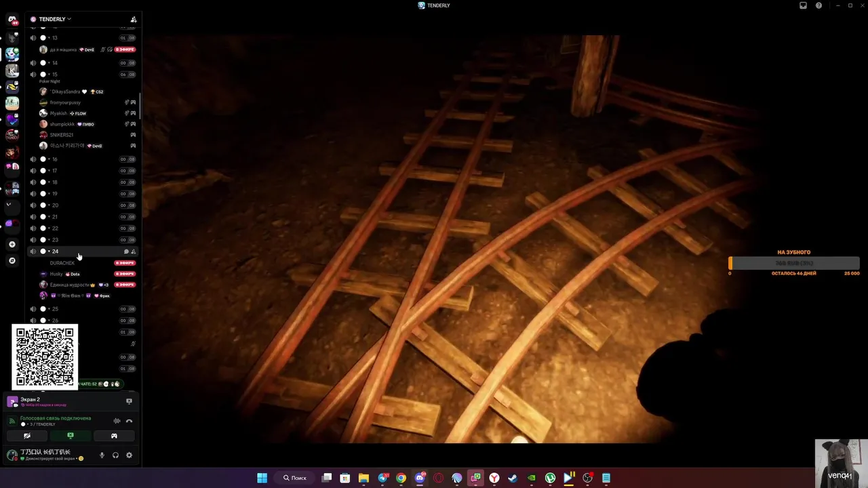Open Telegram from taskbar

[382, 478]
